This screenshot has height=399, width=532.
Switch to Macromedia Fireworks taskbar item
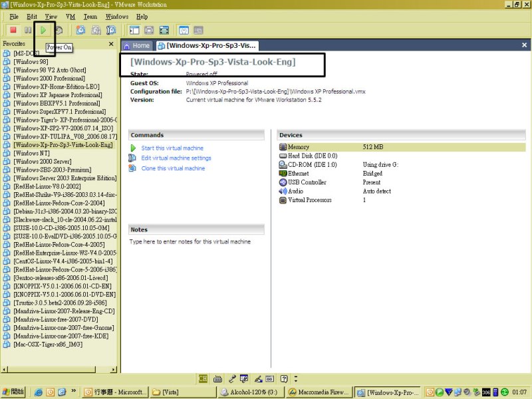(319, 392)
